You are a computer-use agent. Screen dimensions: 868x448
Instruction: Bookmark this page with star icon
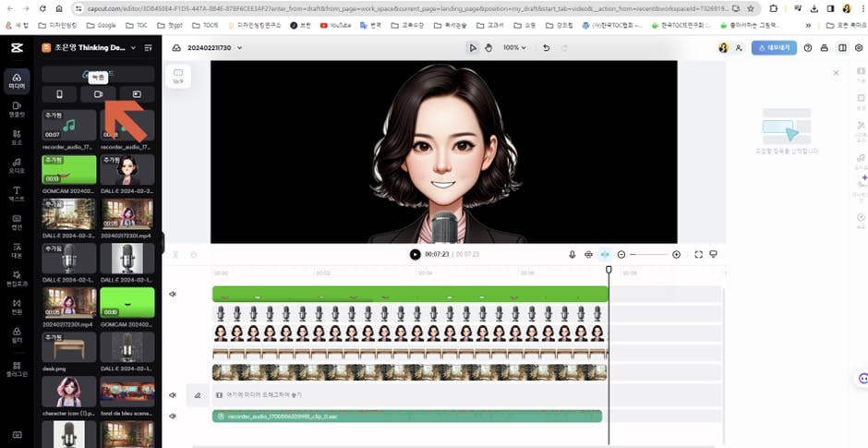tap(750, 9)
